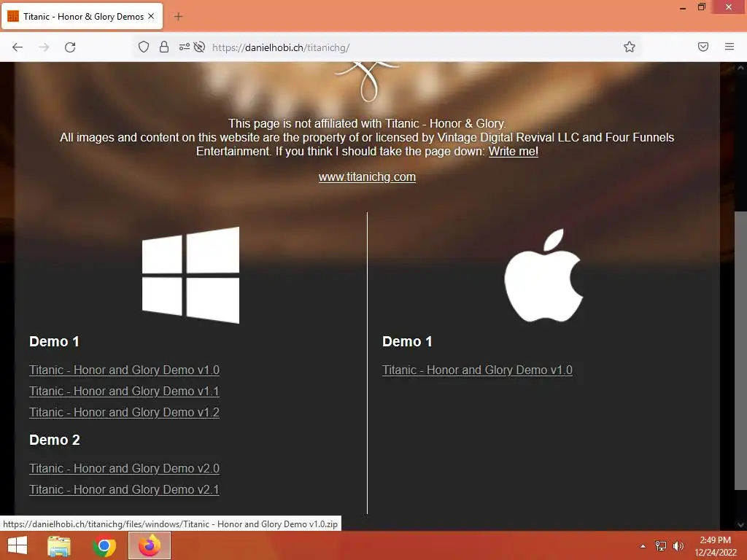Download Windows Demo v1.1 link
Screen dimensions: 747x560
(x=124, y=391)
